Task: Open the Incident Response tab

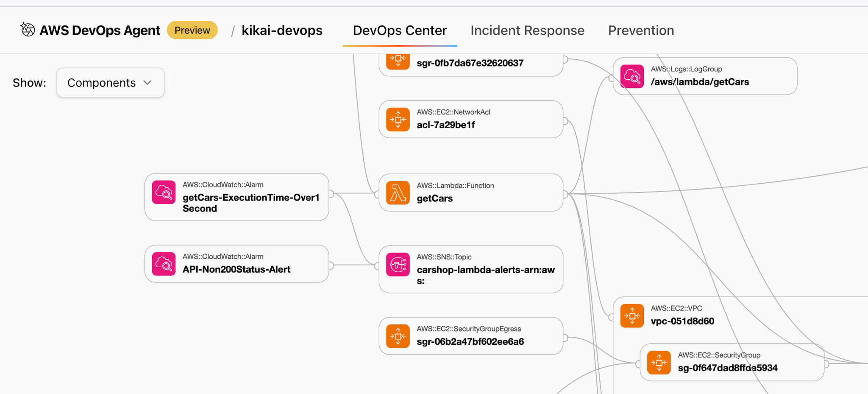Action: point(527,31)
